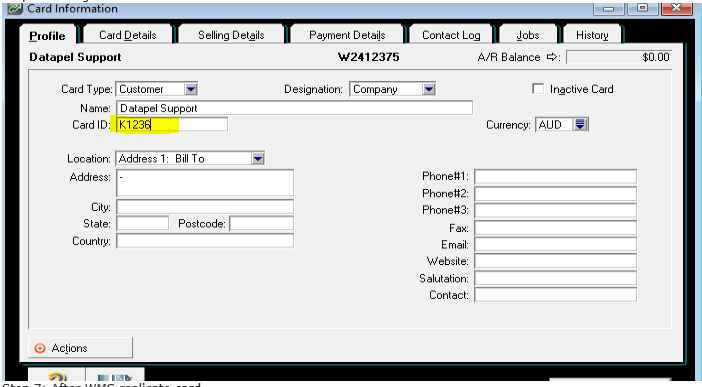Minimize the Card Information window

tap(608, 8)
